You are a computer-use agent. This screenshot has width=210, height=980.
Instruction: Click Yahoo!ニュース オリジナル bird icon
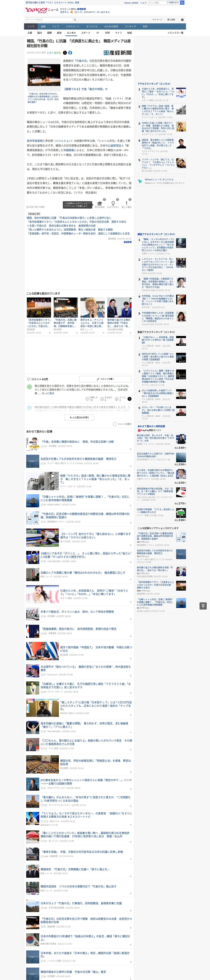pos(140,181)
